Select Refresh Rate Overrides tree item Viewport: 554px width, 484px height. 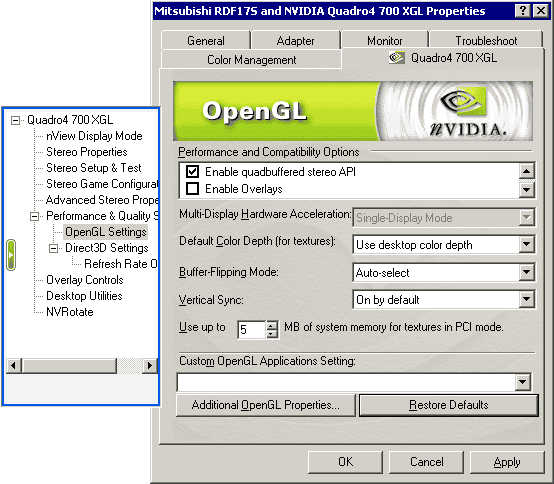[x=120, y=264]
